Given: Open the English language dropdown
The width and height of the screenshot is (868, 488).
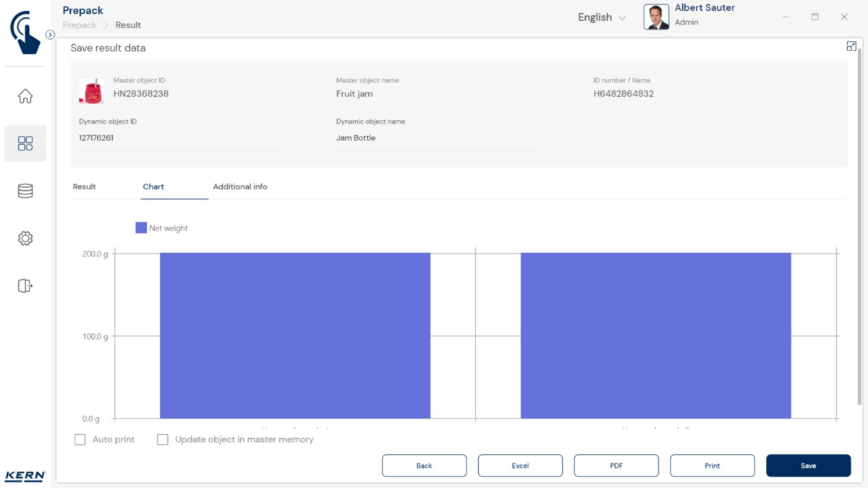Looking at the screenshot, I should point(601,17).
